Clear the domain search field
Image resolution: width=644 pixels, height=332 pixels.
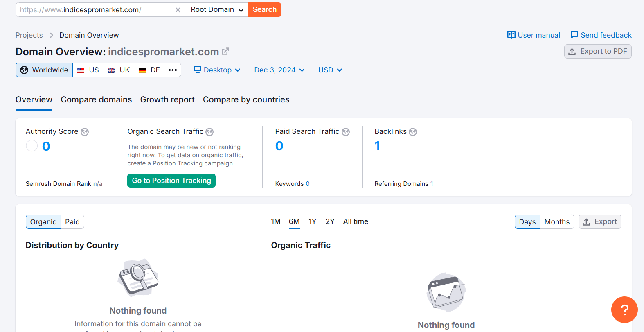[178, 10]
